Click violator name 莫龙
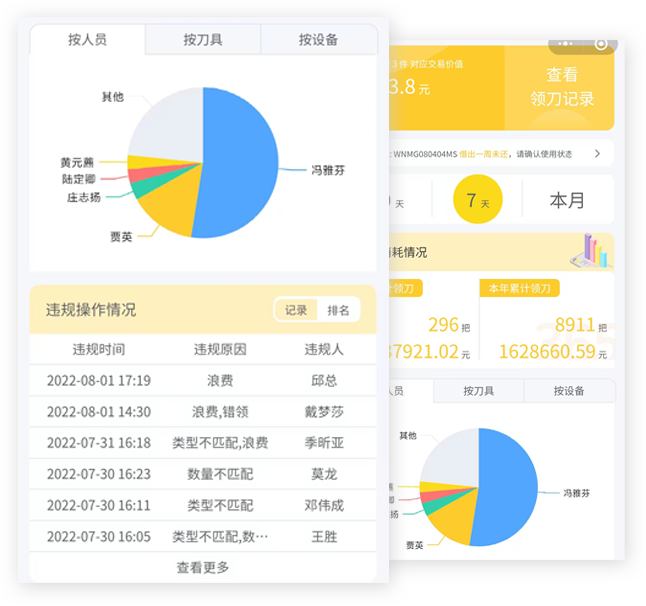Viewport: 646px width, 606px height. point(324,474)
